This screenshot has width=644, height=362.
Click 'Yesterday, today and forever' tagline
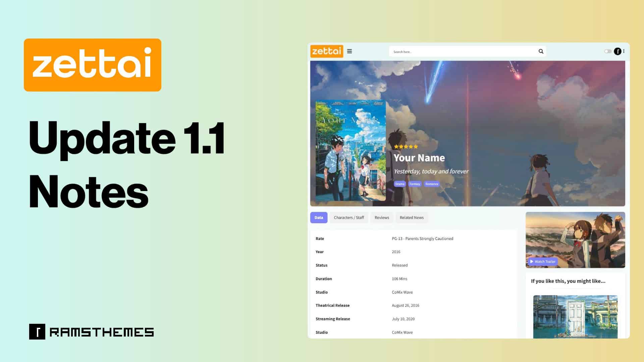(431, 171)
